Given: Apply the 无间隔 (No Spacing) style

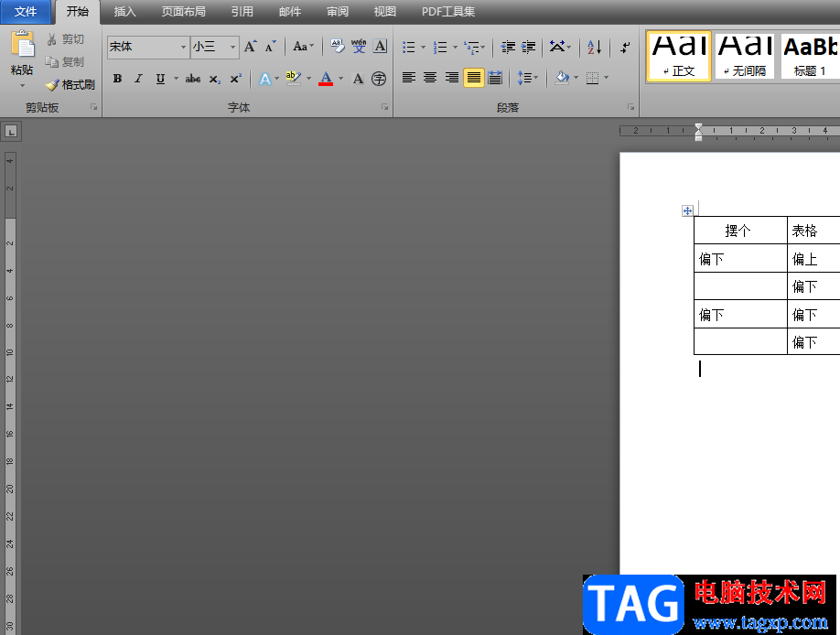Looking at the screenshot, I should pyautogui.click(x=745, y=56).
